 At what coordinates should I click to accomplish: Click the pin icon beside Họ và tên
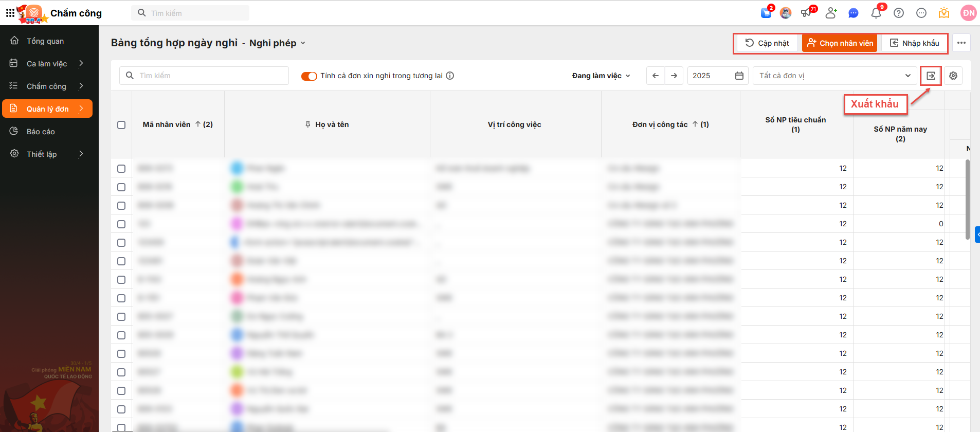(x=308, y=124)
